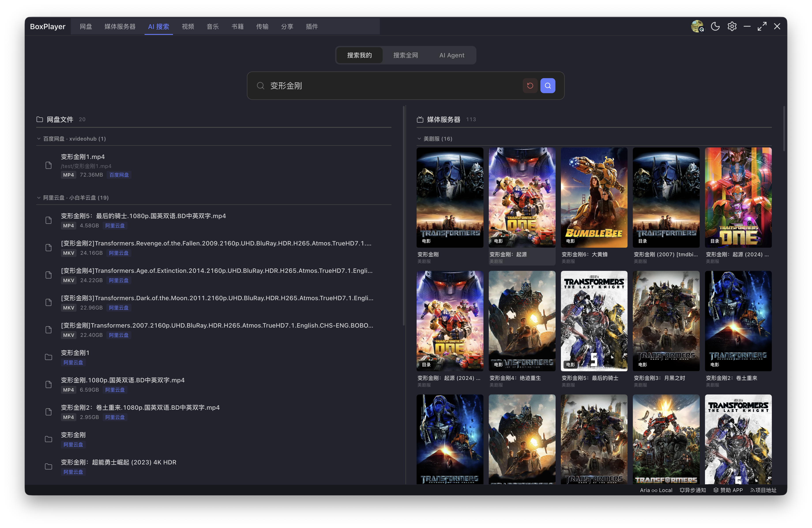The width and height of the screenshot is (812, 528).
Task: Click MKV badge of 22.96GB file
Action: point(69,308)
